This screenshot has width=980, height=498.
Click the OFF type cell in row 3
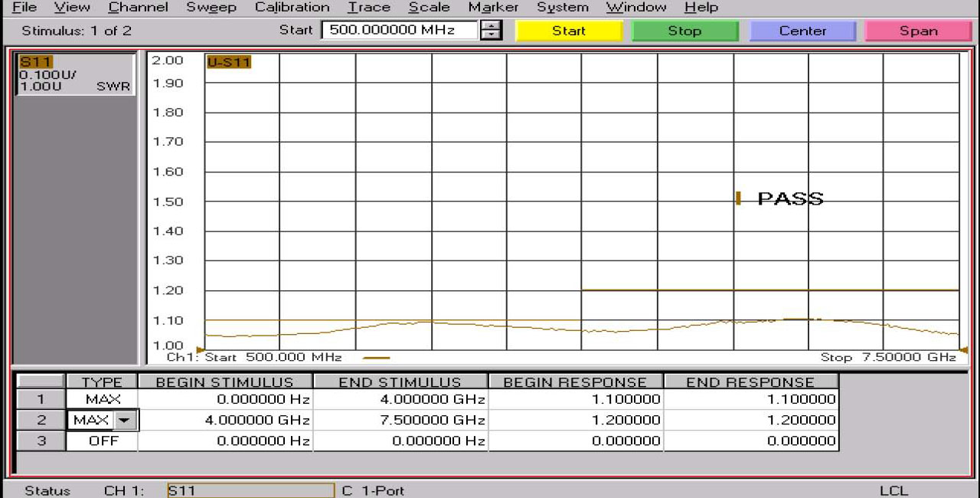click(x=103, y=441)
